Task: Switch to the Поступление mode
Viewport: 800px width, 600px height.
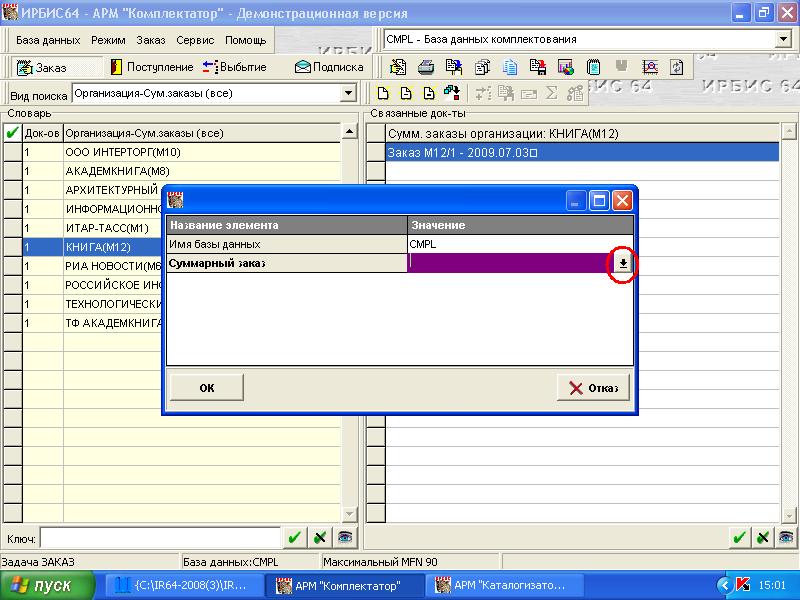Action: tap(151, 67)
